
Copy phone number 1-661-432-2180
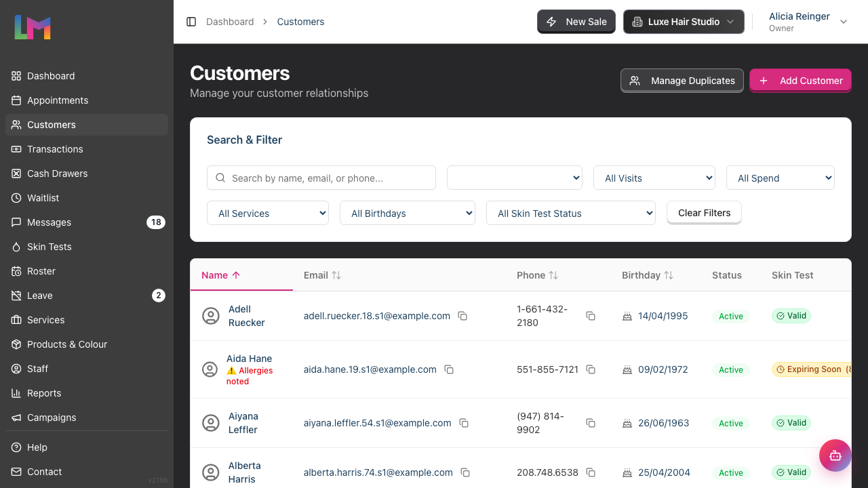pyautogui.click(x=591, y=316)
